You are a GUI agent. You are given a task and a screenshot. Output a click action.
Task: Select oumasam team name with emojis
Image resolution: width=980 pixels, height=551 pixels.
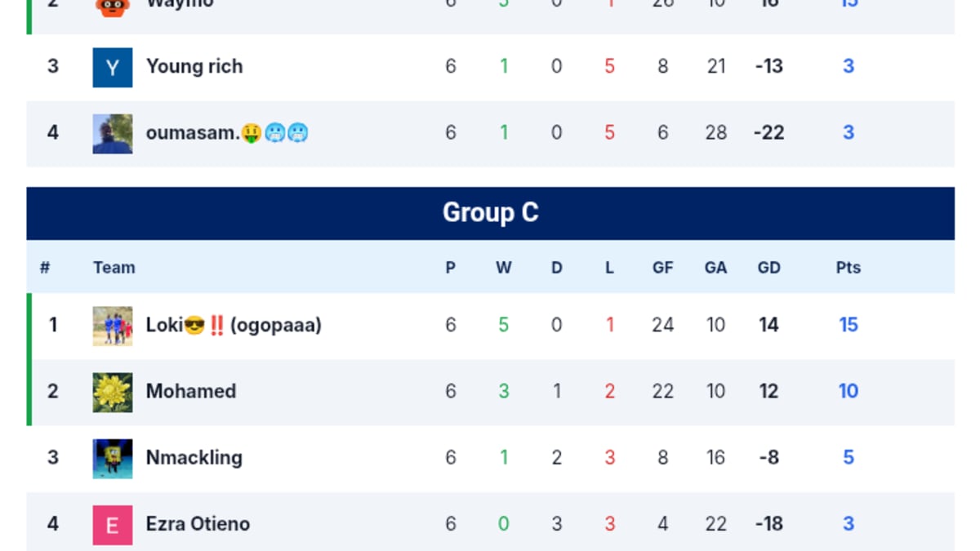(x=227, y=132)
